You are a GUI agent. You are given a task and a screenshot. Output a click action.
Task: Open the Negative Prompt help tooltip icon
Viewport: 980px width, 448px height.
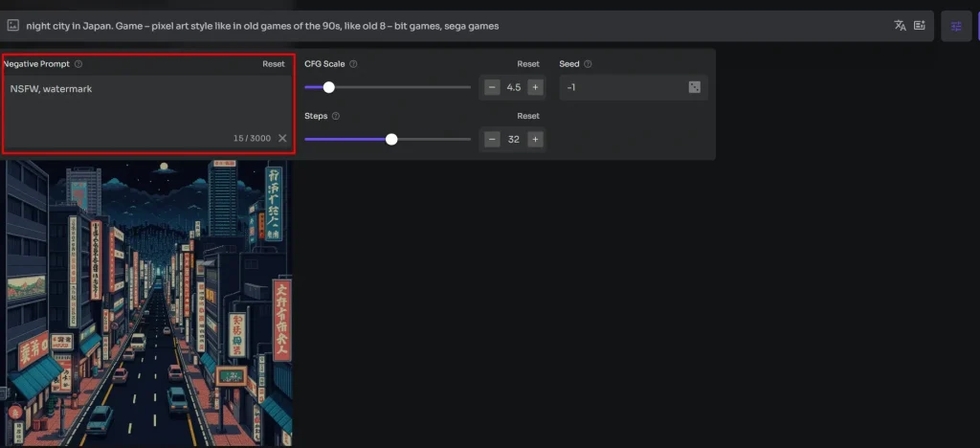(78, 64)
